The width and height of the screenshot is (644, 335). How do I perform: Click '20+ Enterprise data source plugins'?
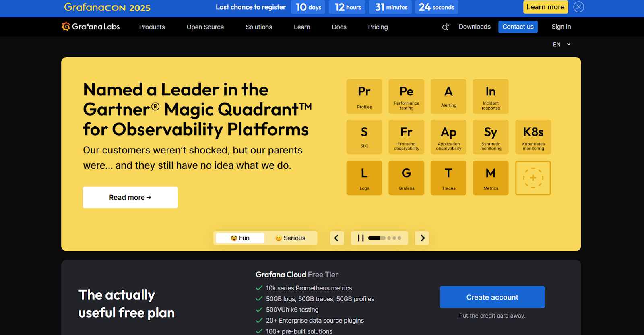[315, 321]
